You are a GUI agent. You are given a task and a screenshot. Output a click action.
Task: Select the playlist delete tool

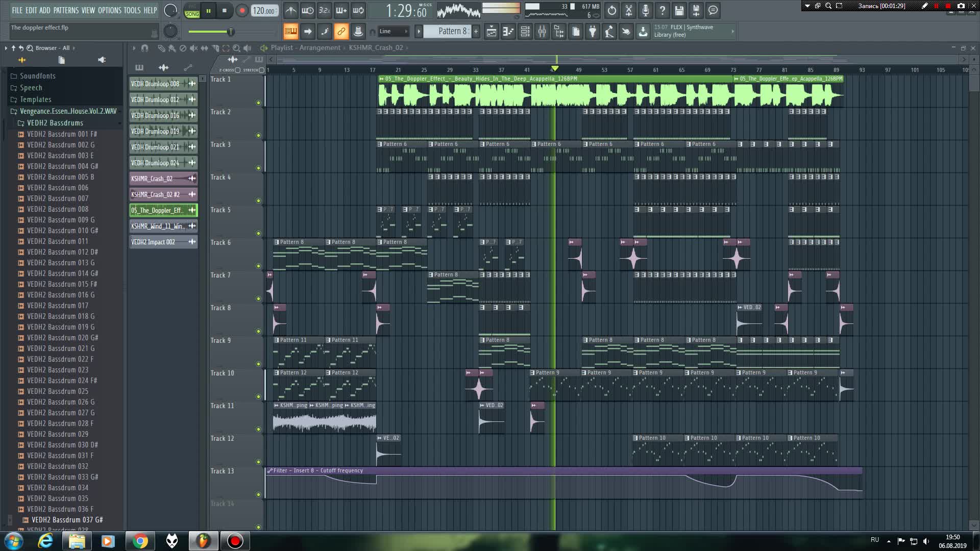(x=183, y=48)
